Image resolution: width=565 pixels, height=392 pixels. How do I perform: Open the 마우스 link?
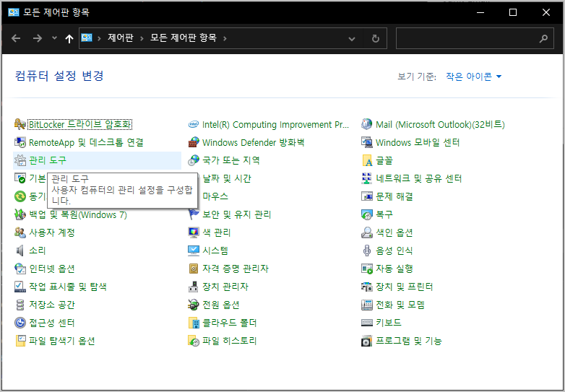pyautogui.click(x=215, y=196)
